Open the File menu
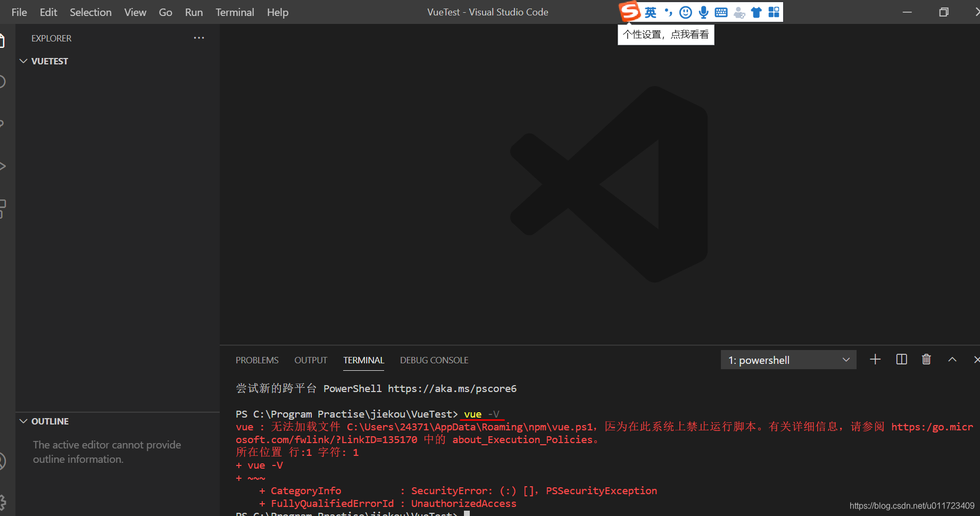Screen dimensions: 980x516 point(19,12)
